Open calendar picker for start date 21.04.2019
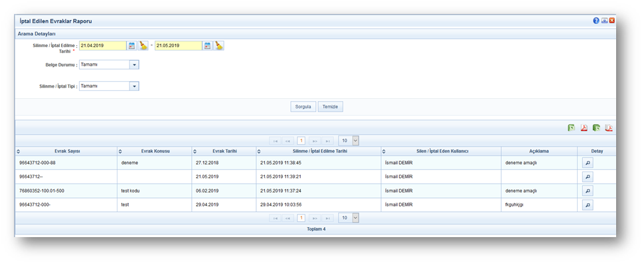The image size is (644, 265). (131, 46)
